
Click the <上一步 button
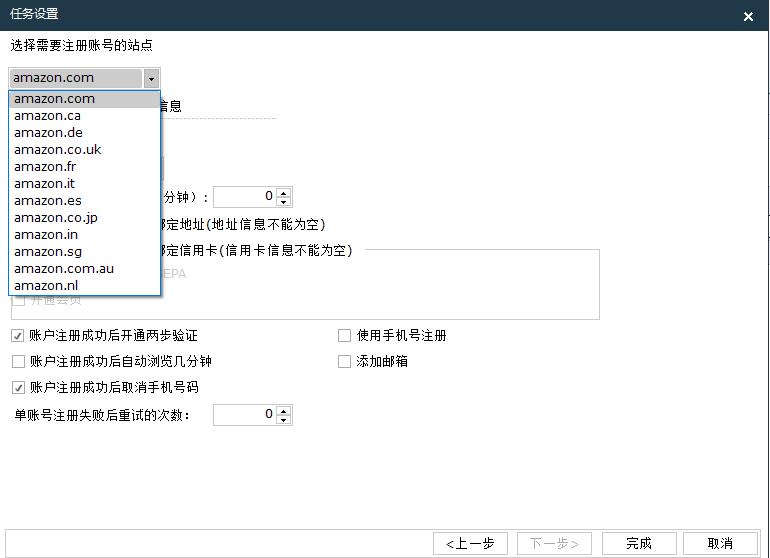pyautogui.click(x=470, y=544)
